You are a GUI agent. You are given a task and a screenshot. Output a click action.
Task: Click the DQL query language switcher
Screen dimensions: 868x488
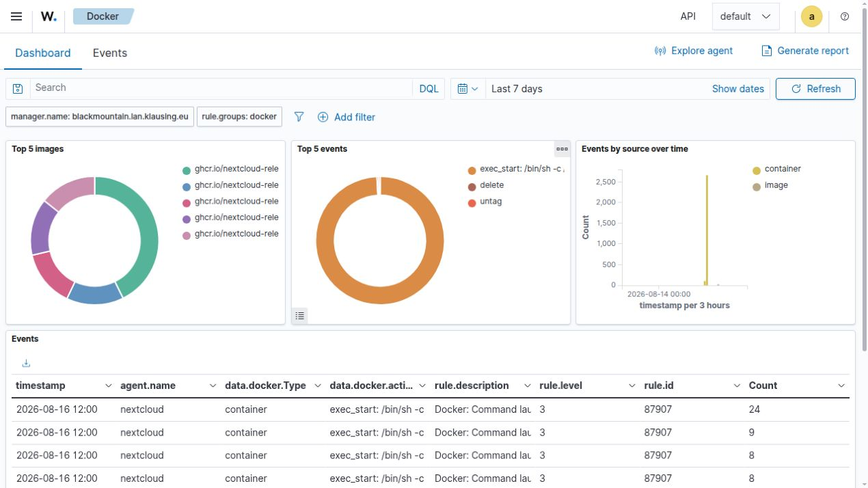(x=429, y=89)
